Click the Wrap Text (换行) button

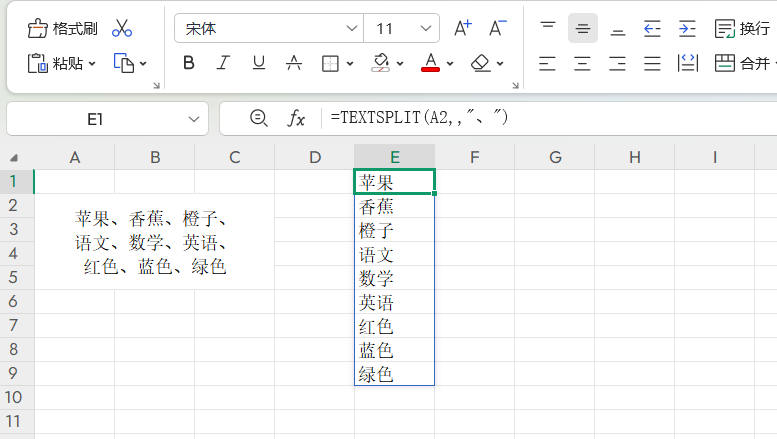click(x=743, y=28)
